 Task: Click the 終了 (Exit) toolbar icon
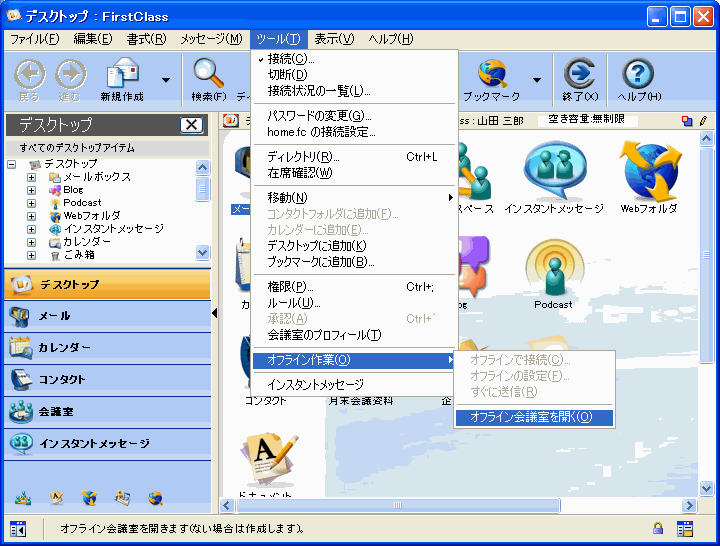point(579,74)
